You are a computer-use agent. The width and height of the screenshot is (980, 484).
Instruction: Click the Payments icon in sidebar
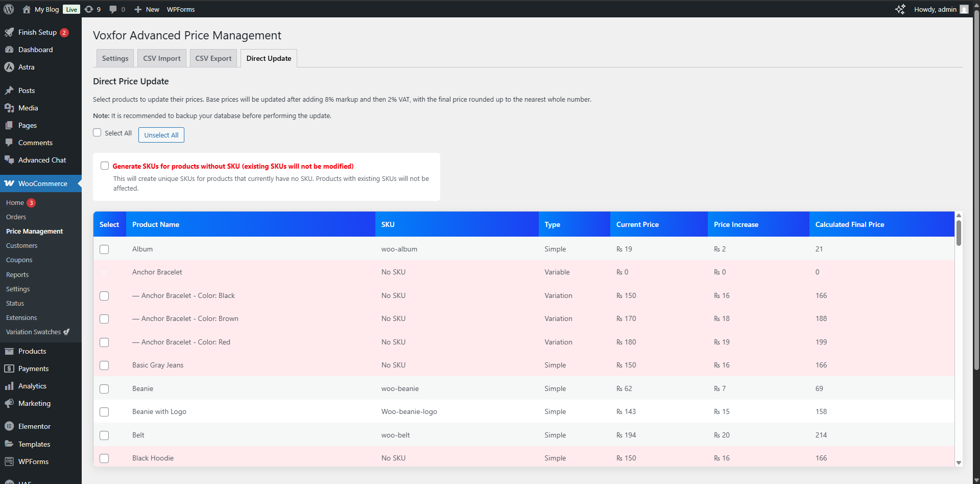9,368
